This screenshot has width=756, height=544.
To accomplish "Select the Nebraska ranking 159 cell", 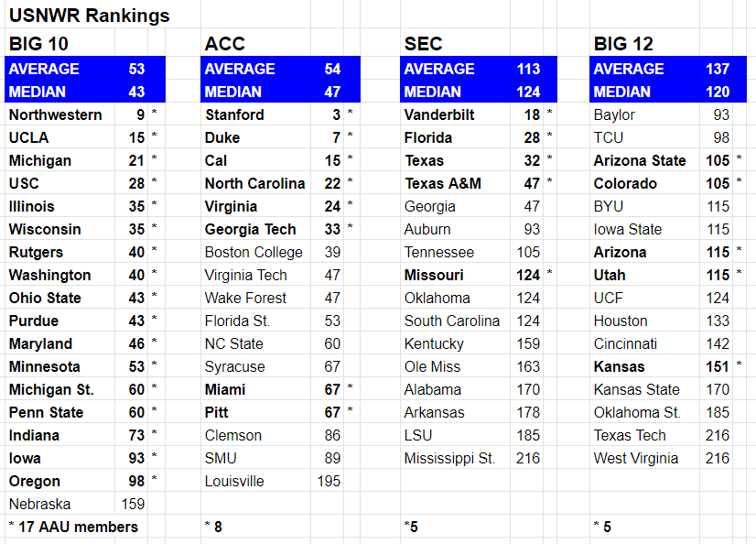I will pyautogui.click(x=133, y=504).
